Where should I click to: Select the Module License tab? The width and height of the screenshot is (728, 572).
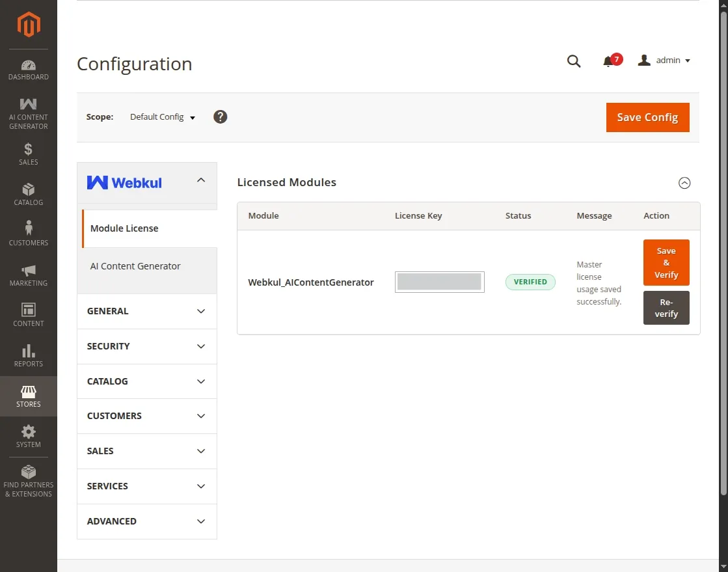[x=150, y=228]
